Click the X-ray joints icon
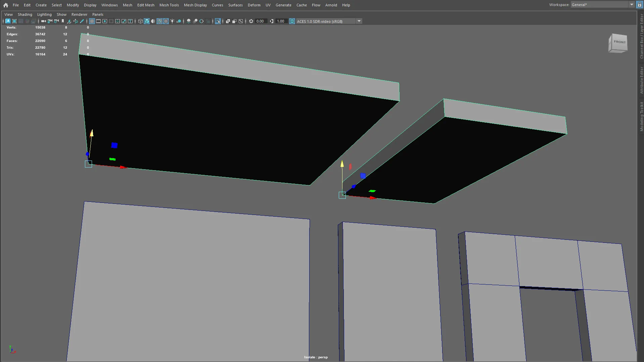Screen dimensions: 644x362 241,21
